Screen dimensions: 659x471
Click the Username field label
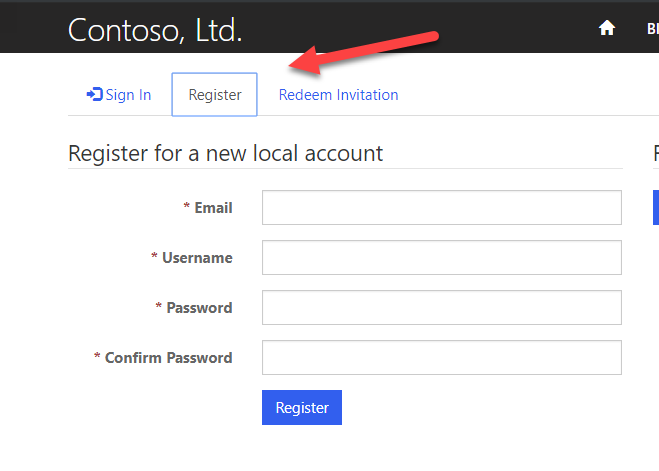point(197,258)
